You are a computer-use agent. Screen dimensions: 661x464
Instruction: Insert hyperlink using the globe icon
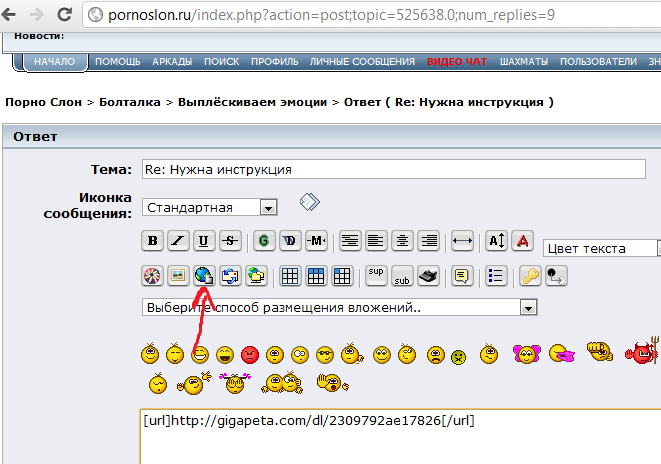tap(204, 275)
